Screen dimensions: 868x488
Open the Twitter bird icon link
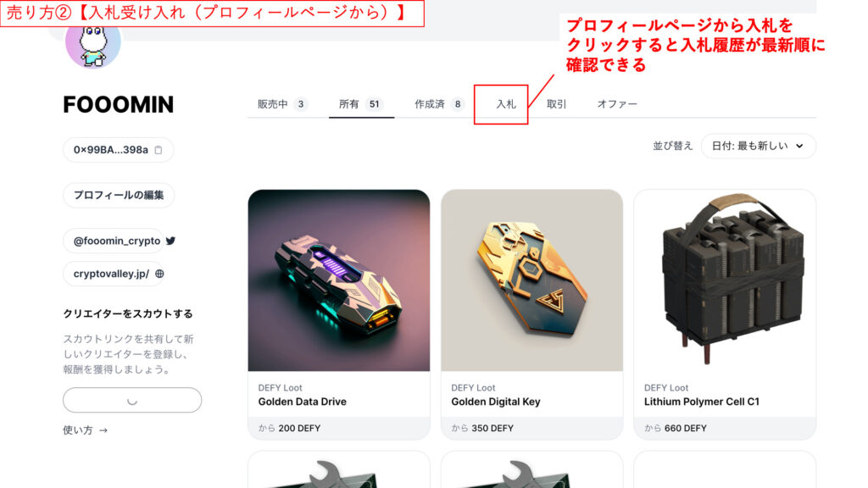pos(170,241)
